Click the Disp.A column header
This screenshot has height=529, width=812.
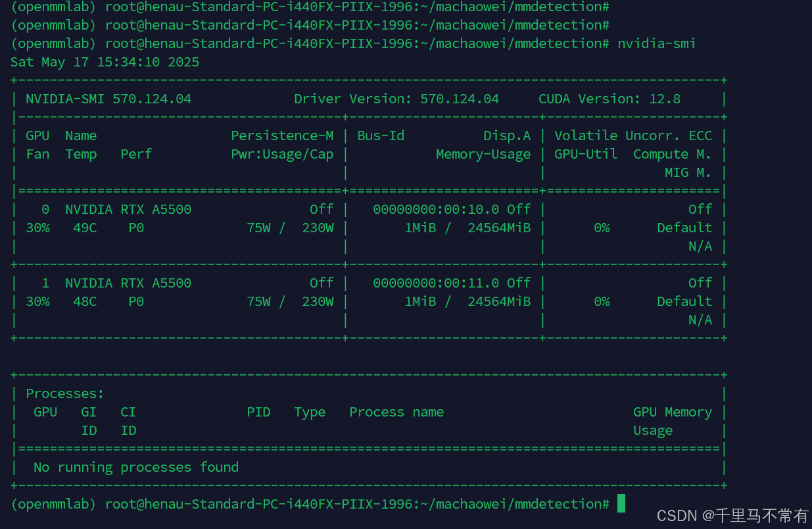(x=507, y=136)
